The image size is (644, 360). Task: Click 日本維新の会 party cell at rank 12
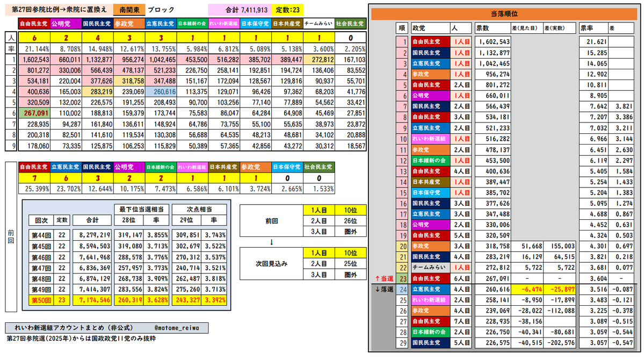430,160
